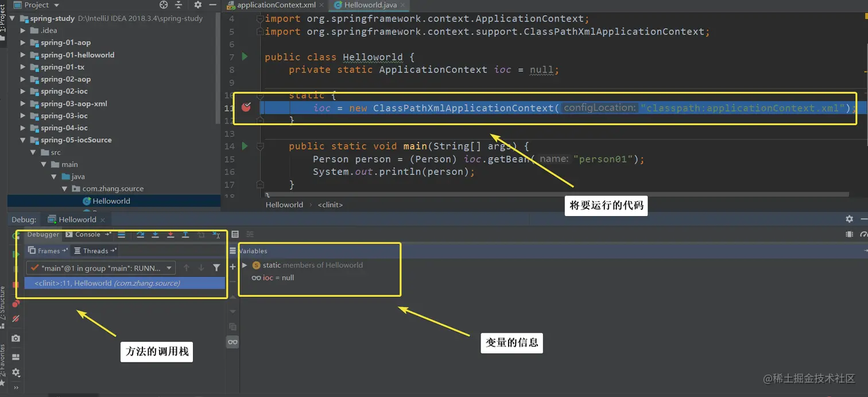Fold the main method at line 14
The height and width of the screenshot is (397, 868).
(x=260, y=147)
